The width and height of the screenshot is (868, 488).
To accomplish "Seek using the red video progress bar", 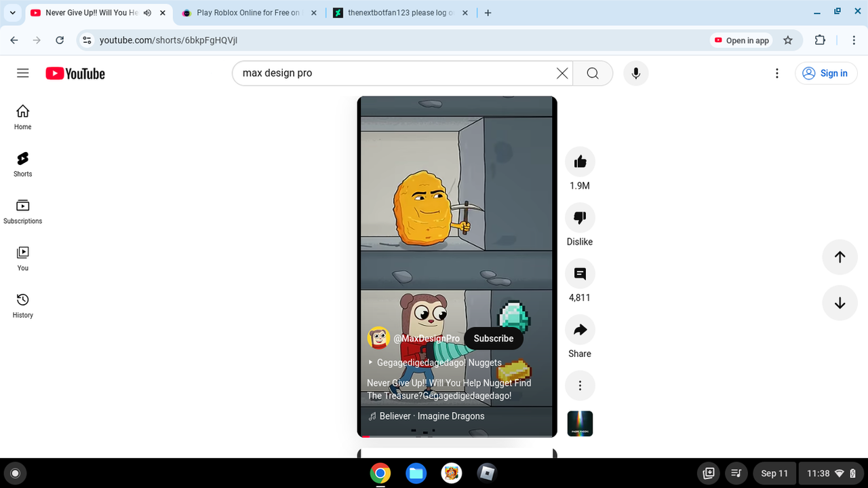I will pos(457,436).
